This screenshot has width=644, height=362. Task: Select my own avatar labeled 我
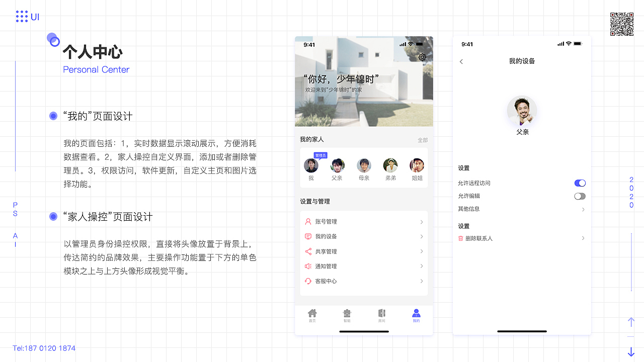coord(311,165)
